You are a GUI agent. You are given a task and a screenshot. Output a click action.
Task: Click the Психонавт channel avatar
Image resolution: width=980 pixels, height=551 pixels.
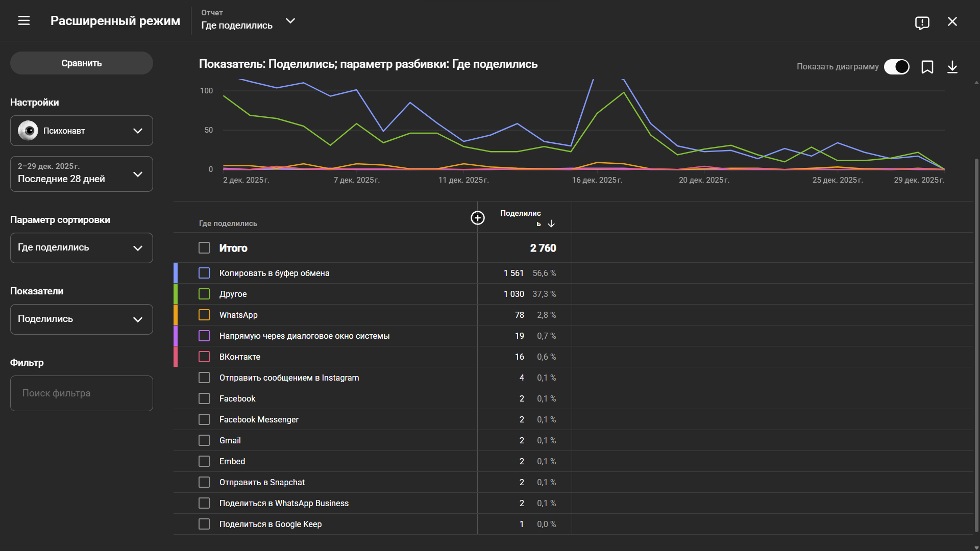point(28,131)
